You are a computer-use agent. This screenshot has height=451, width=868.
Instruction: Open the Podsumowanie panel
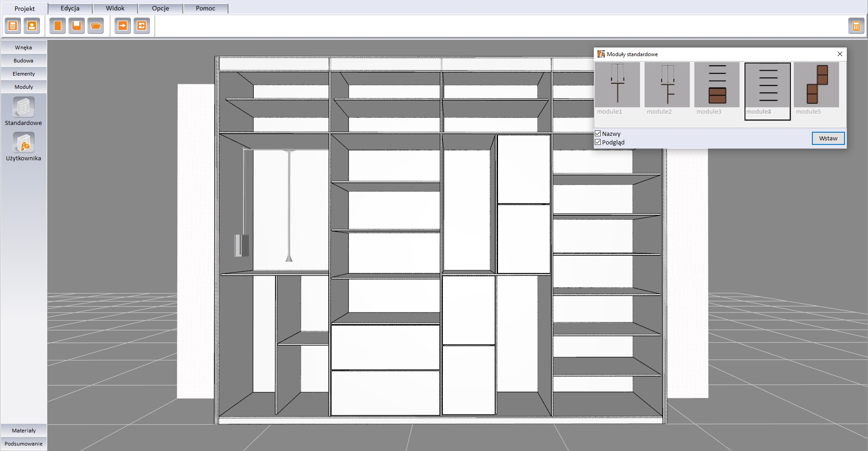24,444
